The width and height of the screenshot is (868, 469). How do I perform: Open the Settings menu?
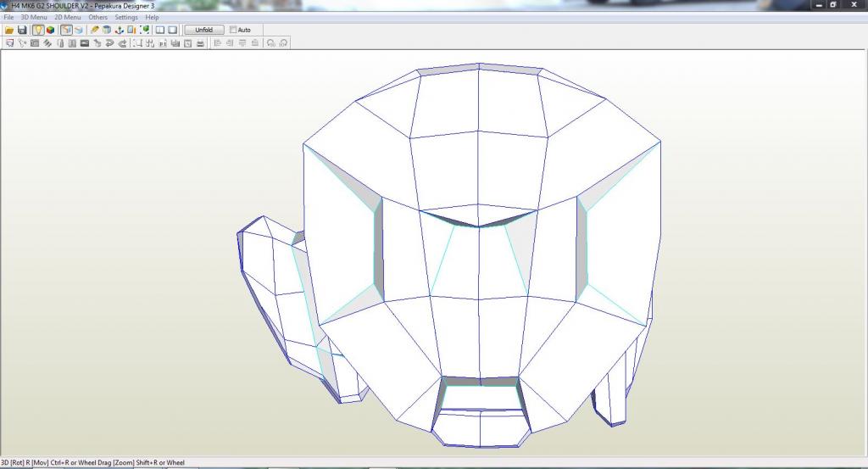tap(126, 17)
